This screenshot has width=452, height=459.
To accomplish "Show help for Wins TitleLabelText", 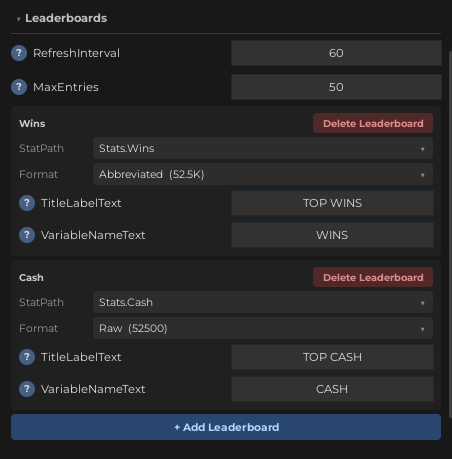I will (x=27, y=203).
